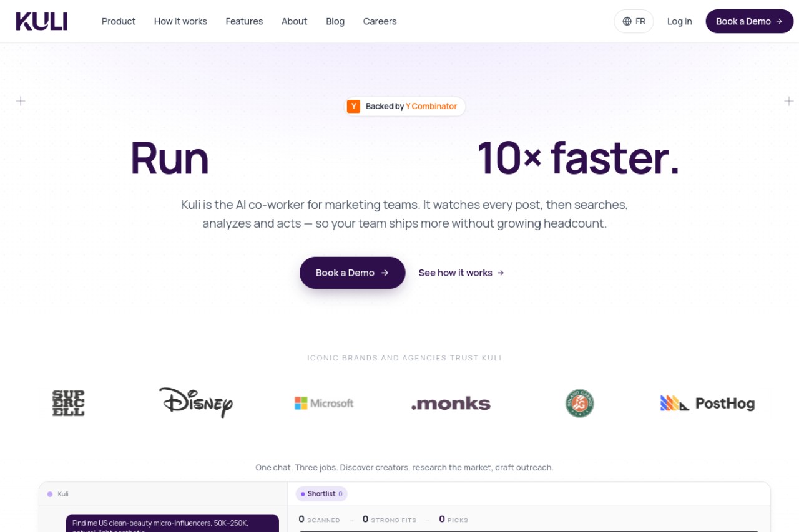Click the Kuli chat panel header
The image size is (799, 532).
163,494
